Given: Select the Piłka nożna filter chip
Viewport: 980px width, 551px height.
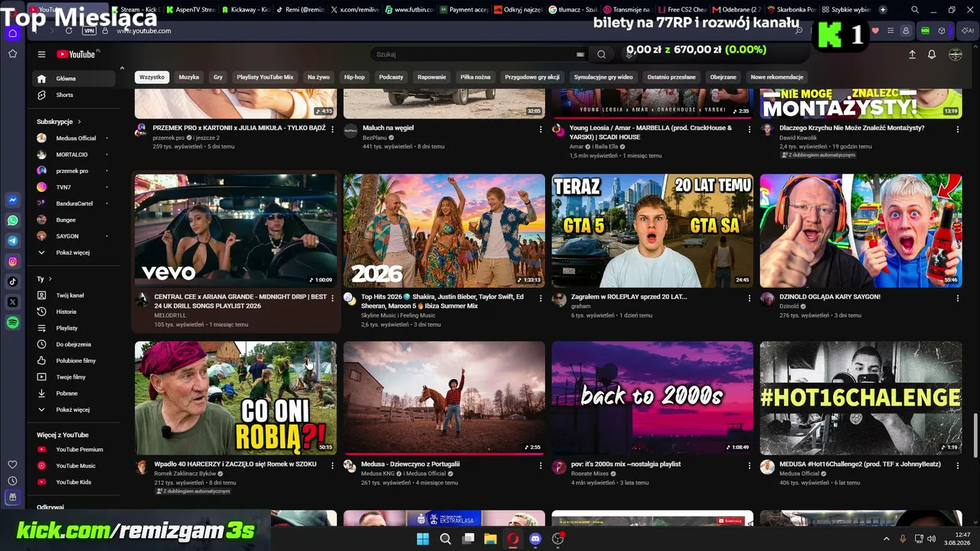Looking at the screenshot, I should click(475, 77).
